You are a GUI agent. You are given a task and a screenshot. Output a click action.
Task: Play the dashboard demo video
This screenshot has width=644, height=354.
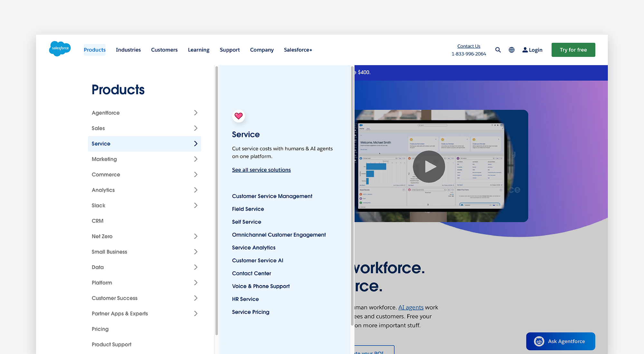point(429,166)
